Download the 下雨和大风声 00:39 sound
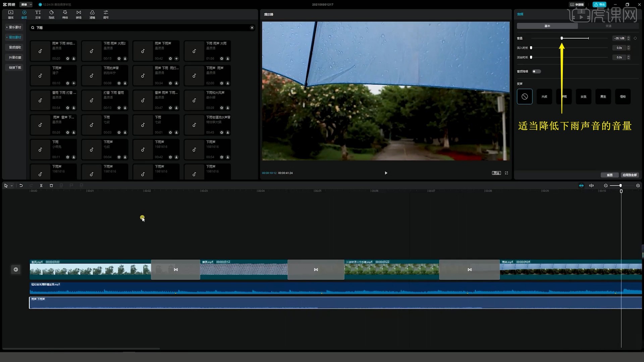This screenshot has width=644, height=362. click(228, 108)
